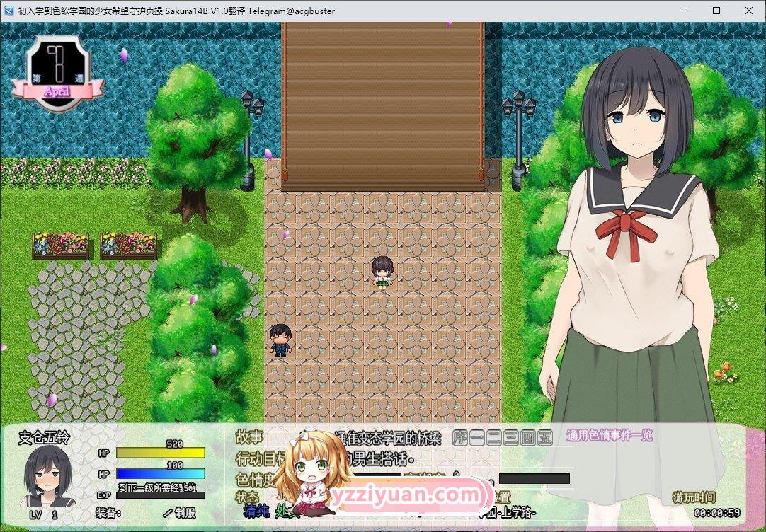Click the schoolgirl player sprite on path

[x=382, y=272]
